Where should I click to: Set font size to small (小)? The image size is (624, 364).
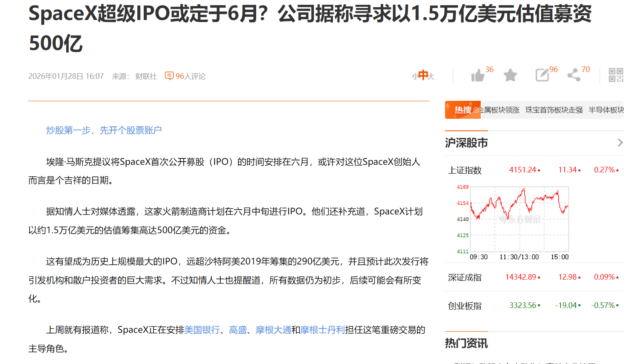415,76
